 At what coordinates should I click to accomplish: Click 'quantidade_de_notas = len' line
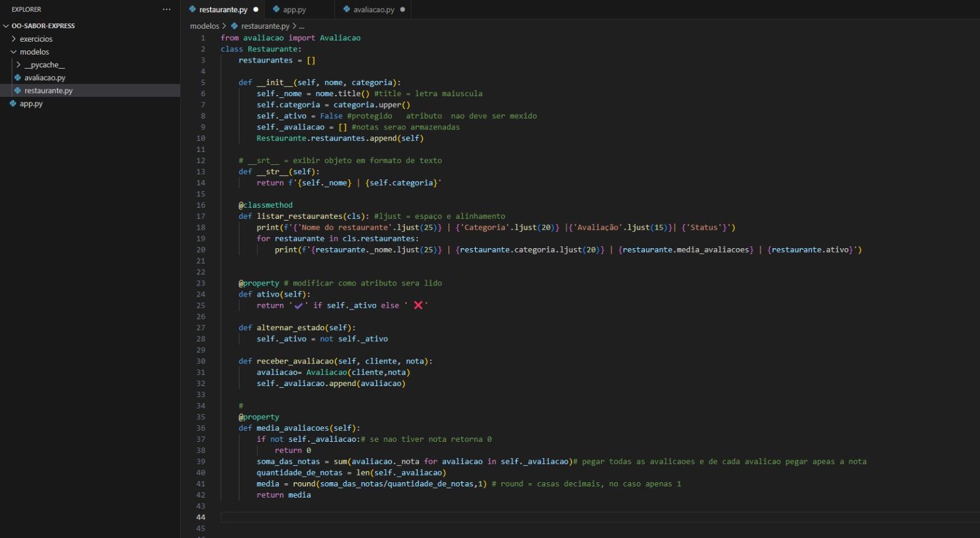(x=352, y=472)
